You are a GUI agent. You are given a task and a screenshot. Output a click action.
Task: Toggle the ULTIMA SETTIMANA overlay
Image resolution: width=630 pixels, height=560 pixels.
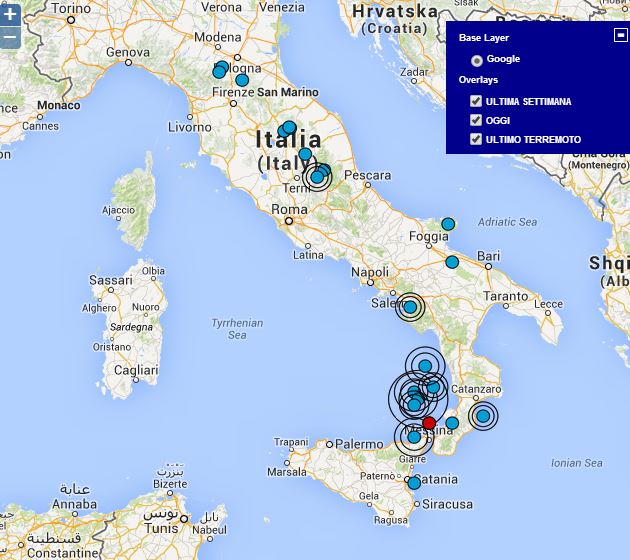[x=476, y=101]
